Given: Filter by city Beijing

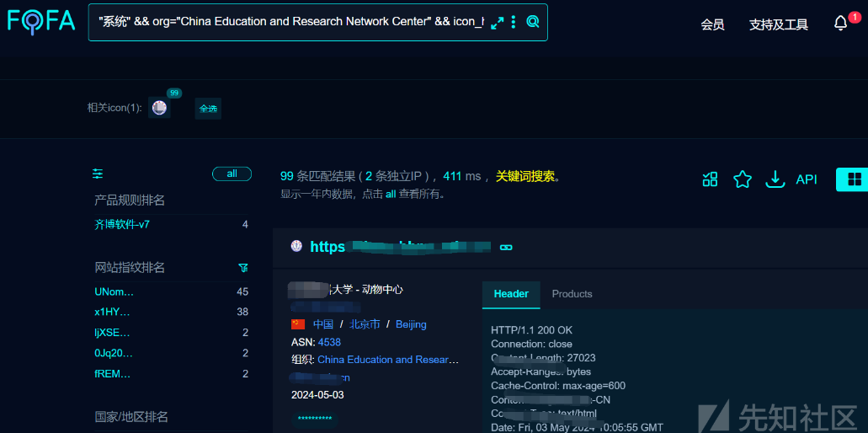Looking at the screenshot, I should click(411, 324).
